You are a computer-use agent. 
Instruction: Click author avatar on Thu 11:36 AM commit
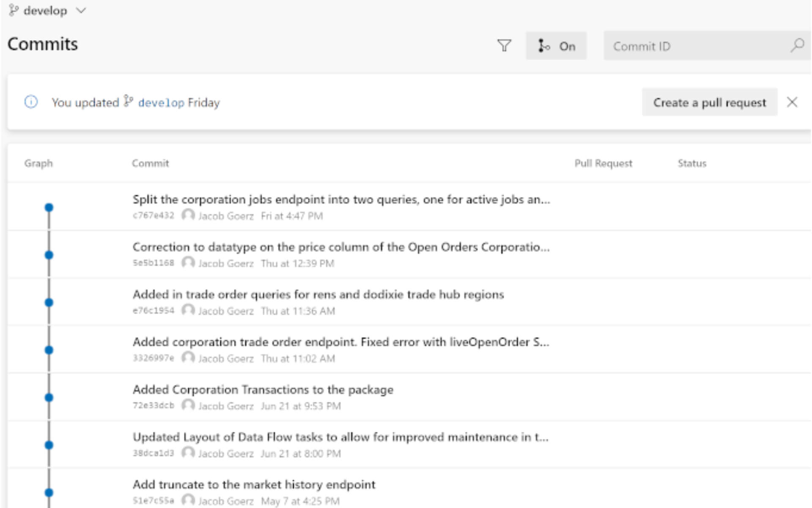(188, 310)
